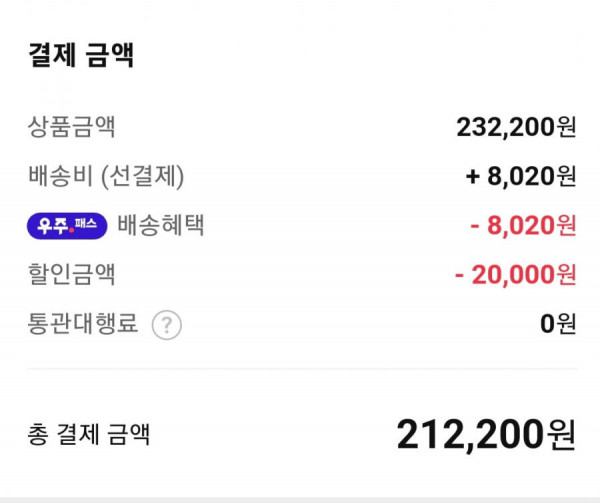Click the 통관대행료 question mark help icon
This screenshot has height=503, width=600.
coord(166,325)
